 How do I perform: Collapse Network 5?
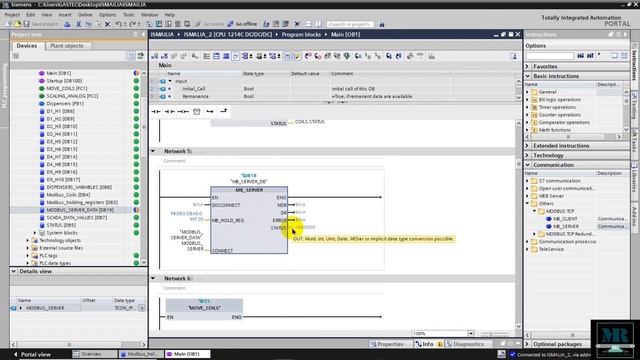153,151
